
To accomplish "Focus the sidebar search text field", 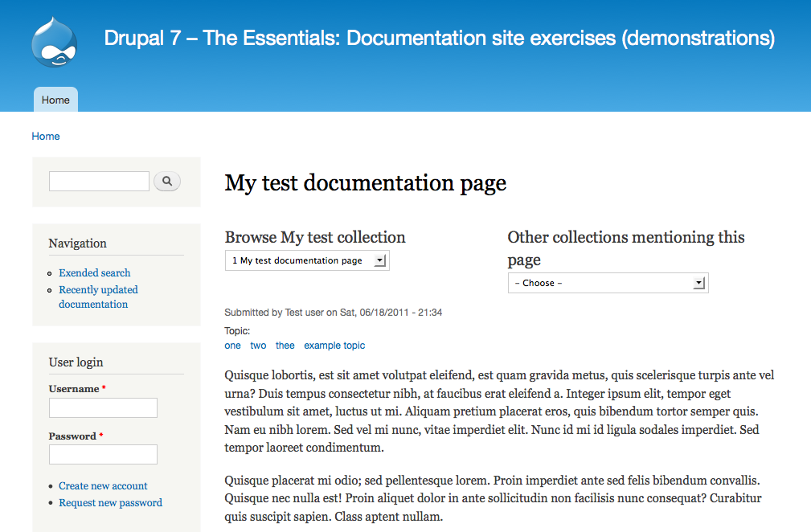I will pyautogui.click(x=99, y=182).
